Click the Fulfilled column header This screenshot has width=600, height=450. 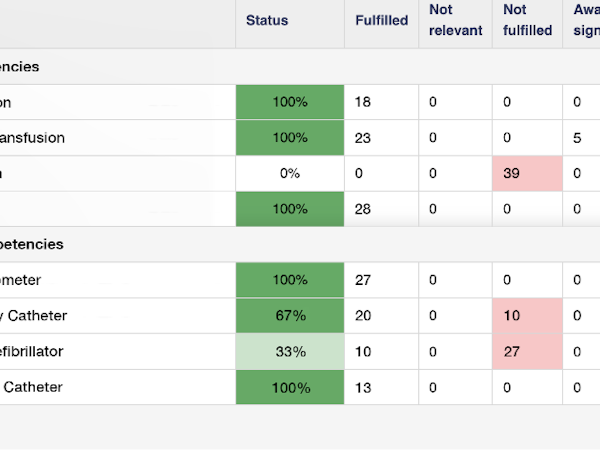[x=381, y=21]
